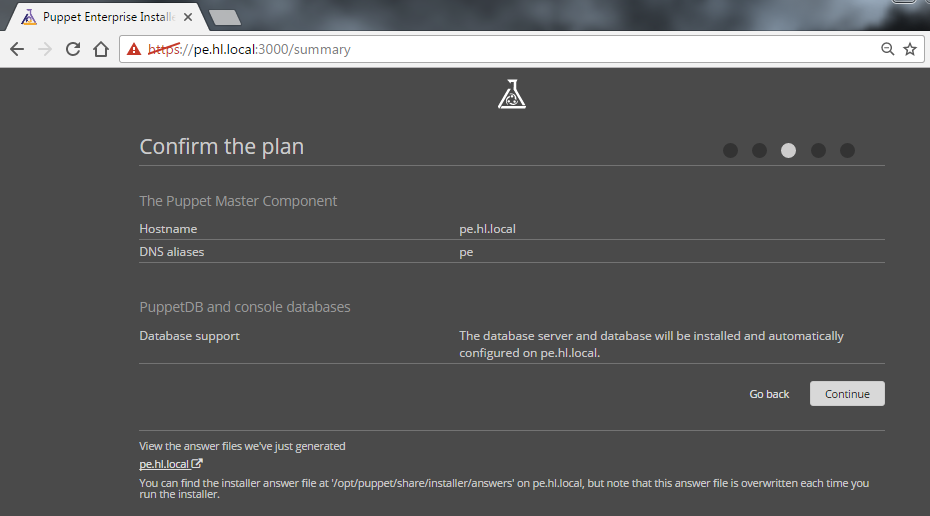This screenshot has height=516, width=930.
Task: Click the highlighted third progress step dot
Action: click(788, 151)
